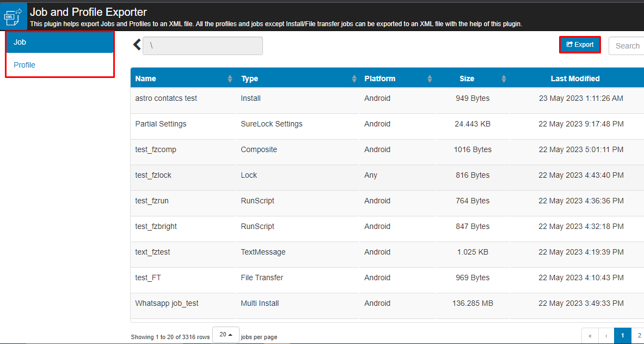644x344 pixels.
Task: Select the test_fzlock Lock job
Action: 154,175
